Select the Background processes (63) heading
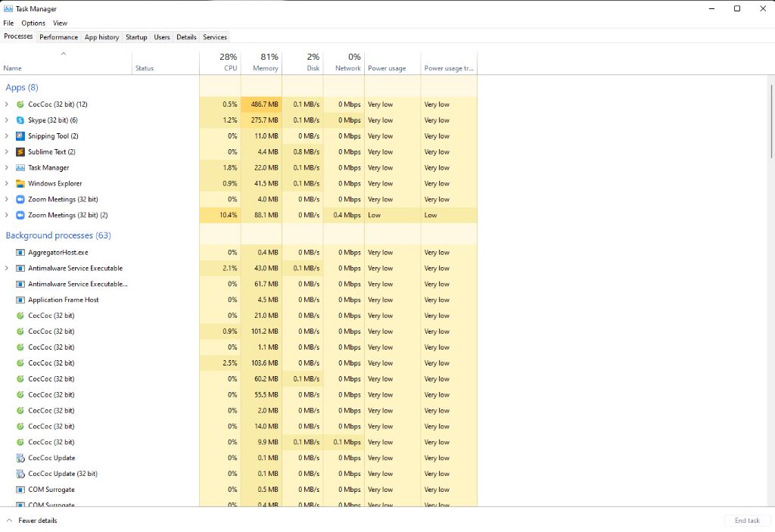Image resolution: width=775 pixels, height=532 pixels. click(x=58, y=235)
